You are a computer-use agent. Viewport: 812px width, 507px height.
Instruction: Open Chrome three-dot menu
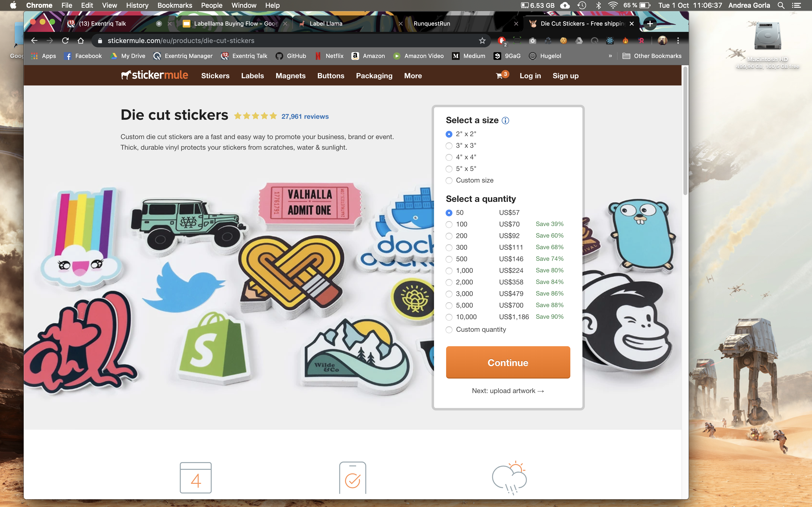point(678,41)
